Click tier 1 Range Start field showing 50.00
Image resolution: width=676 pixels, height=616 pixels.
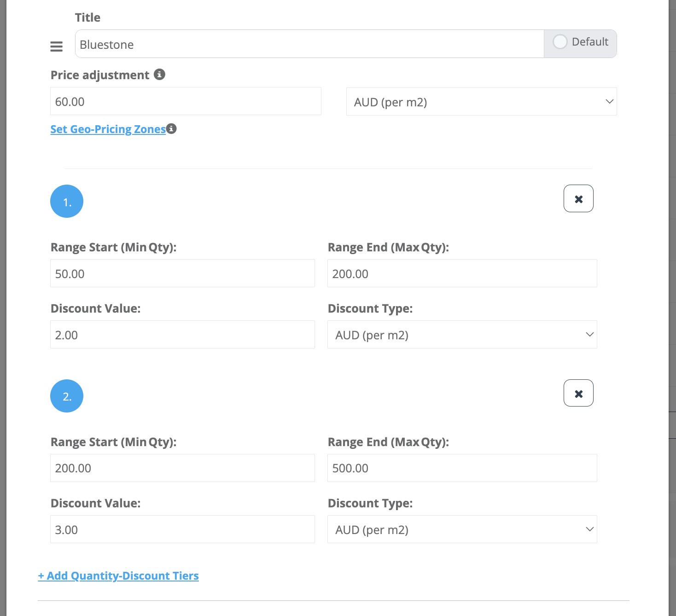pyautogui.click(x=182, y=273)
